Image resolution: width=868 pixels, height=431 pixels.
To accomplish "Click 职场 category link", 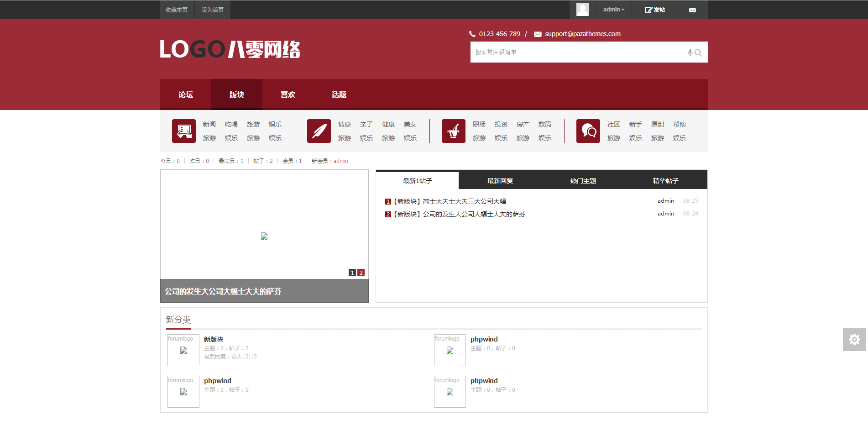I will click(x=479, y=124).
